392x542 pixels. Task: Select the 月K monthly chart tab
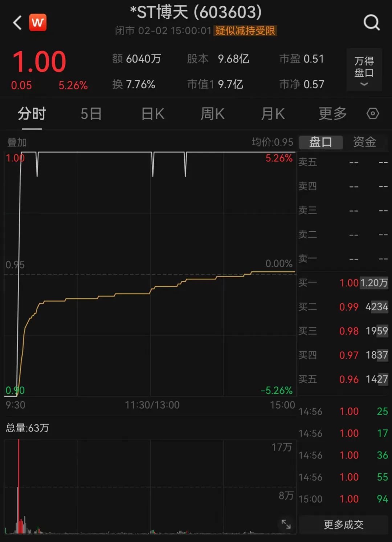tap(273, 114)
